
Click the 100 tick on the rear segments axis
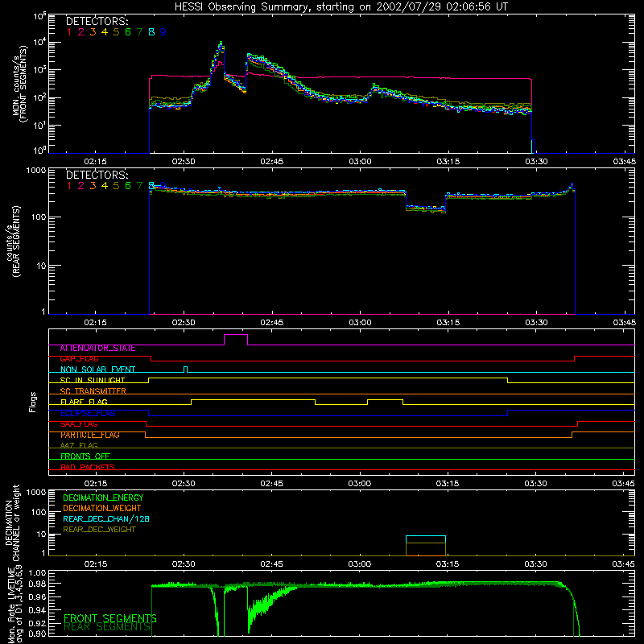click(39, 217)
